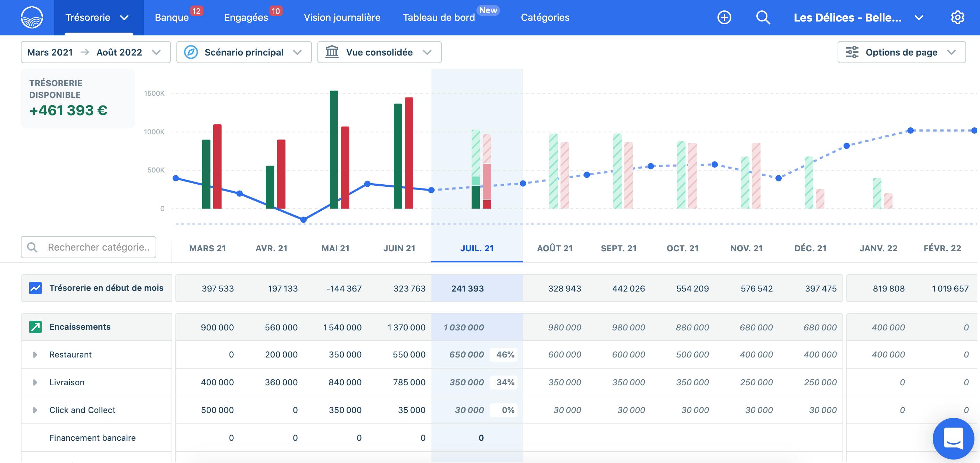Click in the Rechercher catégorie search field
This screenshot has height=463, width=980.
pos(98,247)
